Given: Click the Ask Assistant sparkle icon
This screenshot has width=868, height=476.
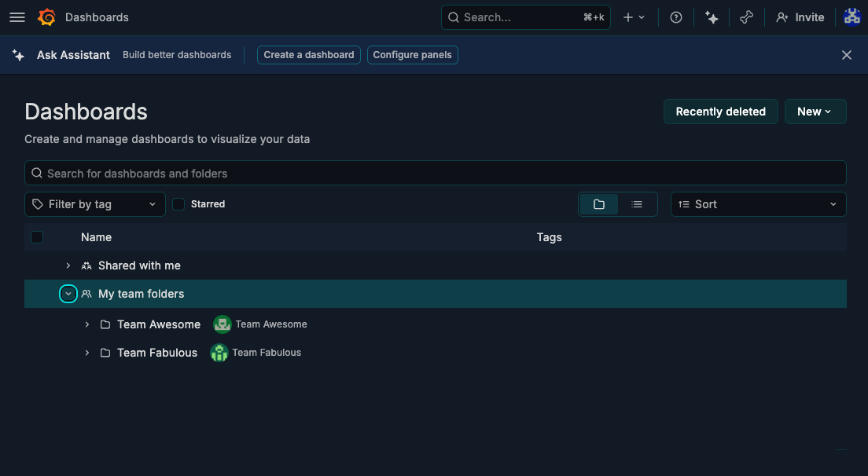Looking at the screenshot, I should (18, 54).
